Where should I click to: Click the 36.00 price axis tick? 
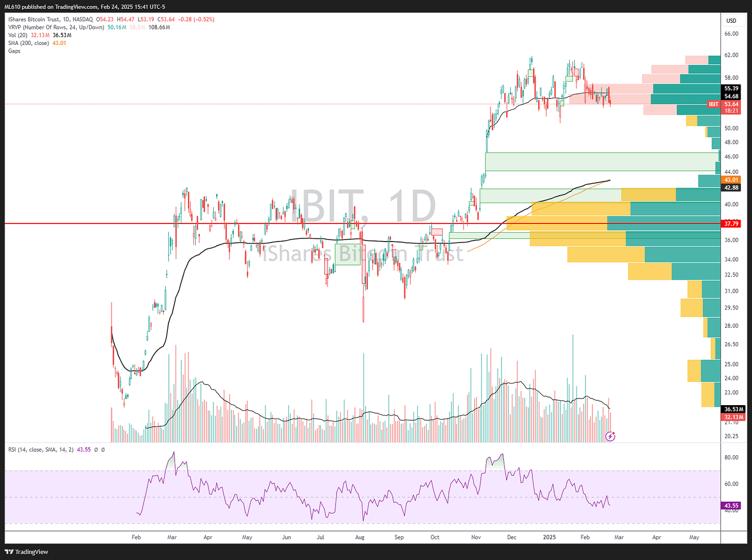click(x=731, y=240)
